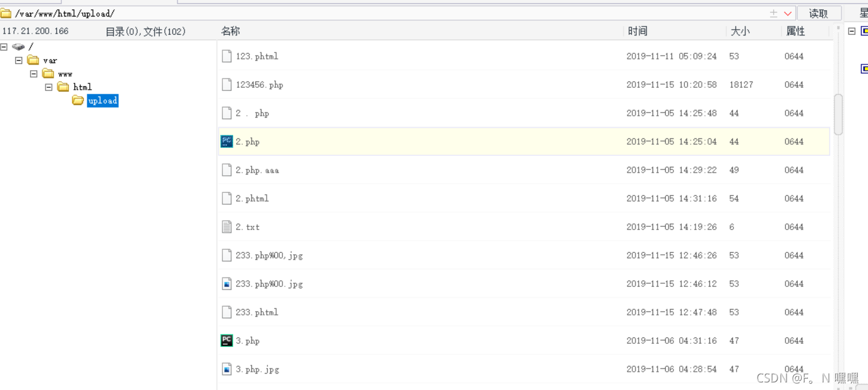The image size is (868, 390).
Task: Click timestamp 2019-11-15 10:20:58
Action: point(672,85)
